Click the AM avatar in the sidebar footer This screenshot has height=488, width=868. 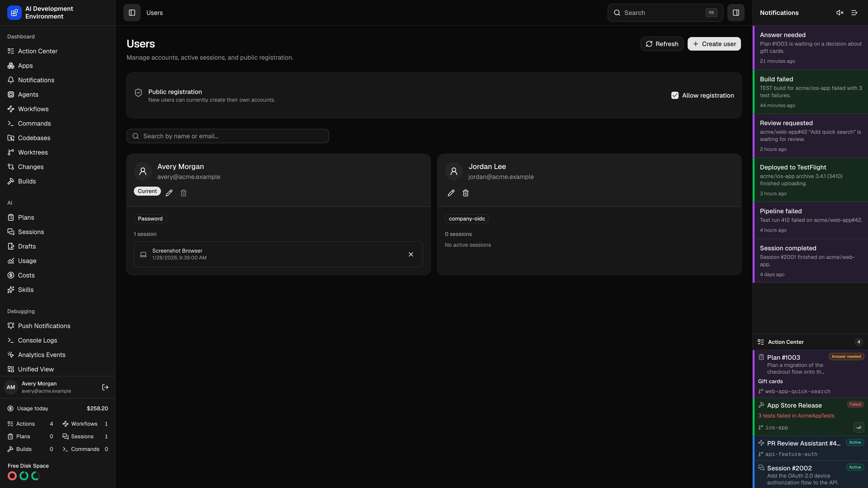(11, 387)
